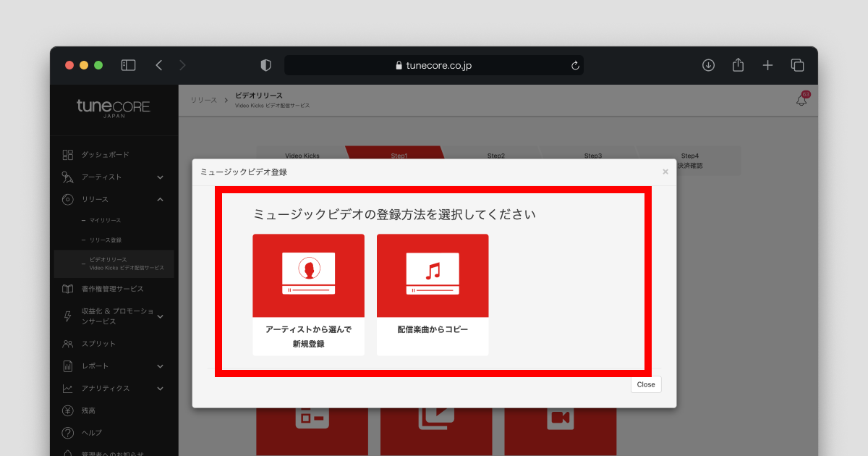Open ダッシュボード in the sidebar

coord(105,155)
